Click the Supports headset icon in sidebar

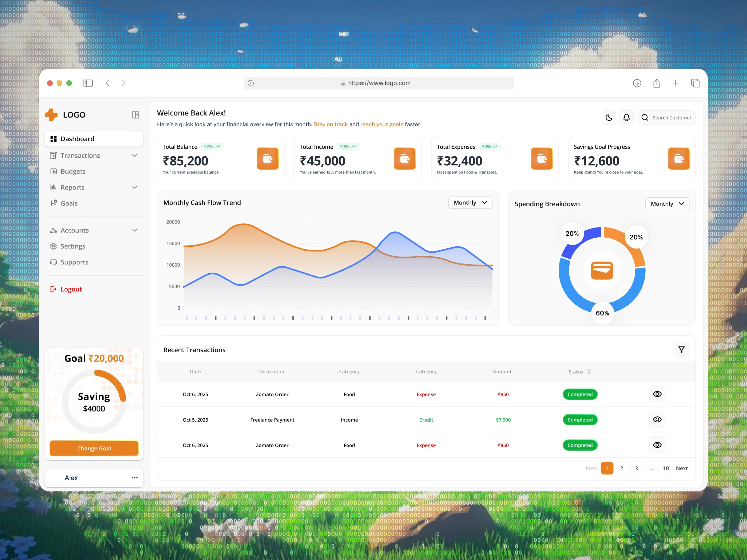53,262
